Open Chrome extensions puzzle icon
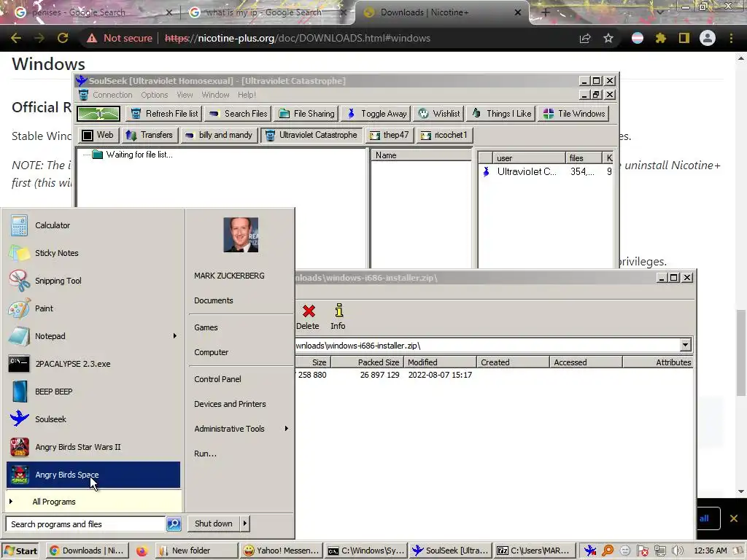747x560 pixels. click(x=661, y=38)
